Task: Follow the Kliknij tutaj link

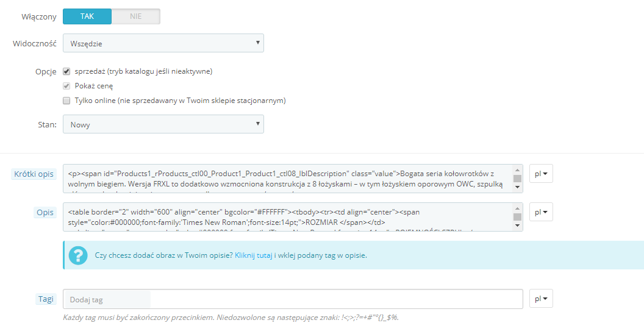Action: click(253, 255)
